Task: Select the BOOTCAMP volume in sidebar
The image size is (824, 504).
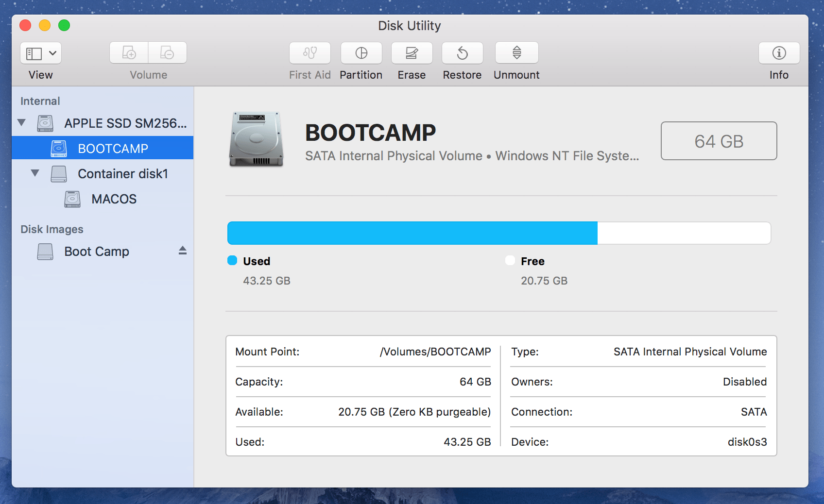Action: [x=103, y=148]
